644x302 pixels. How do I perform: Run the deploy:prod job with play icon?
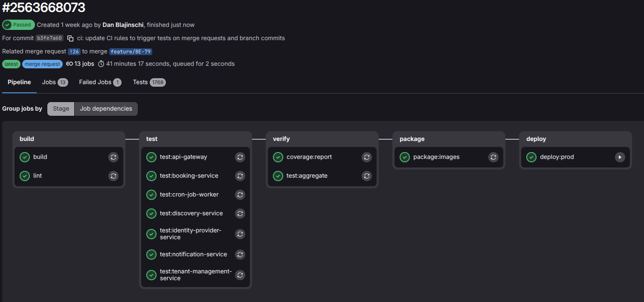tap(620, 157)
